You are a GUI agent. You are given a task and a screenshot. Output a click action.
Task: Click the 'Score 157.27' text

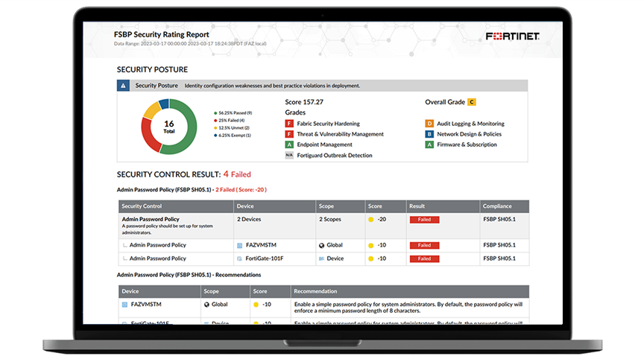304,102
